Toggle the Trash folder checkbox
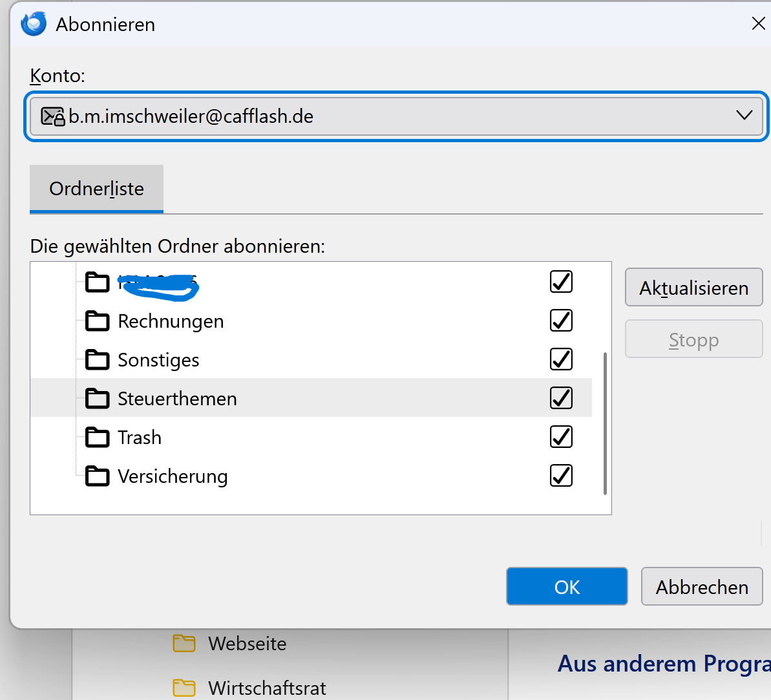Screen dimensions: 771x700 tap(561, 437)
